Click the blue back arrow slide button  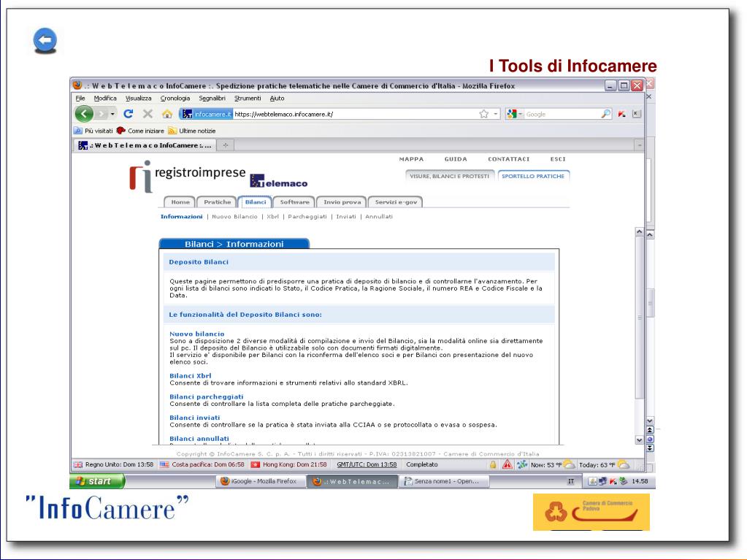pyautogui.click(x=45, y=40)
